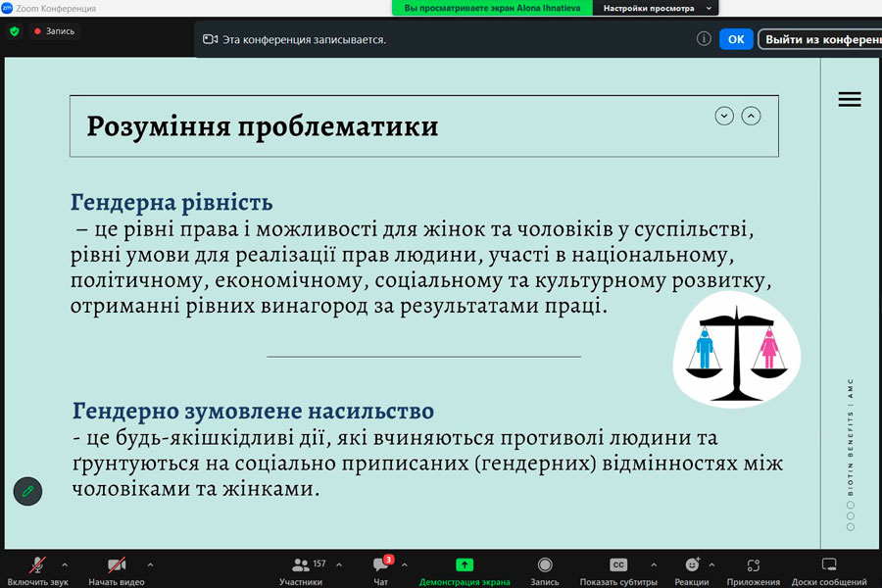Click the Розуміння проблематики slide title
The height and width of the screenshot is (588, 882).
pos(262,126)
